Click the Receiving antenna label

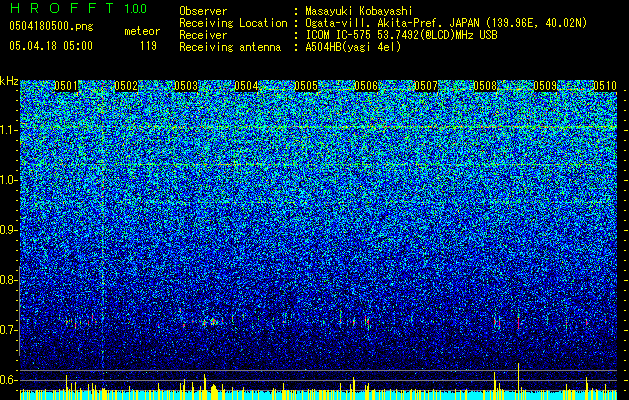[230, 47]
